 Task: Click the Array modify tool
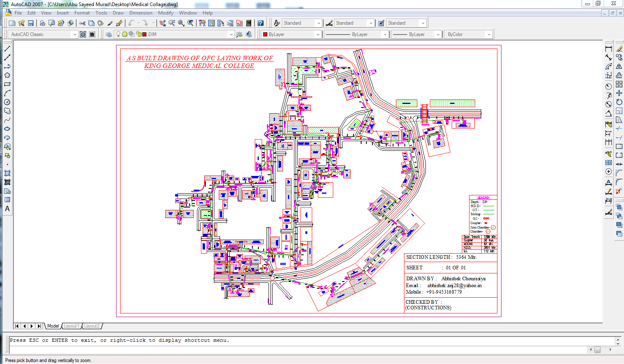[619, 84]
